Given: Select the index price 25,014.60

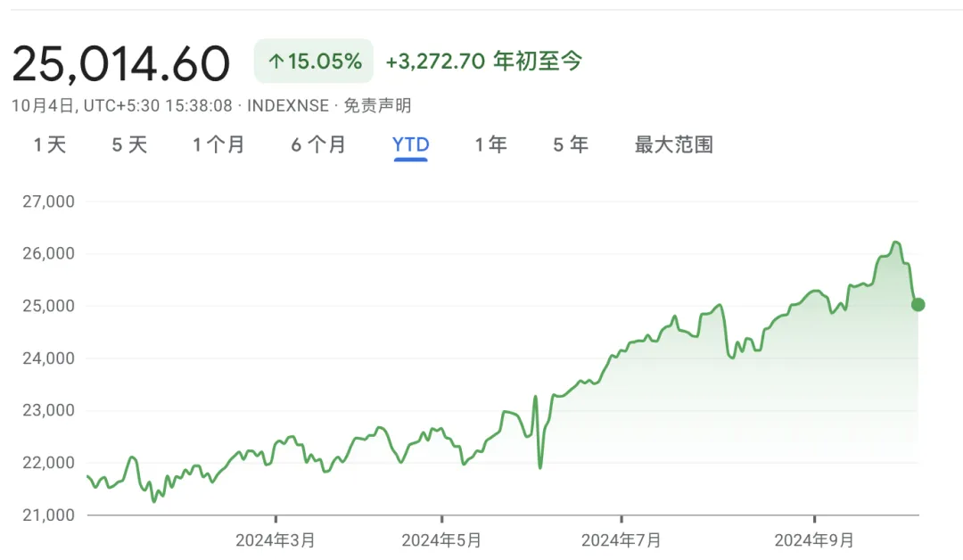Looking at the screenshot, I should point(122,61).
